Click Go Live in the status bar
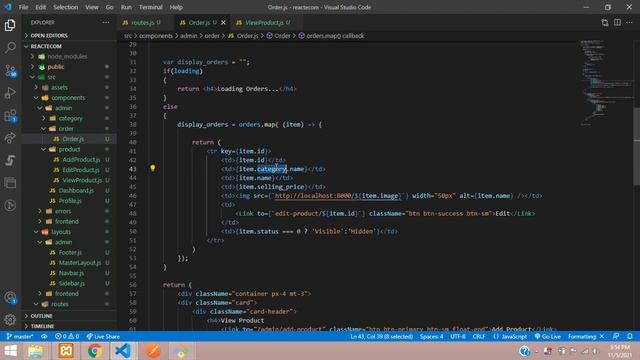640x360 pixels. pos(548,337)
